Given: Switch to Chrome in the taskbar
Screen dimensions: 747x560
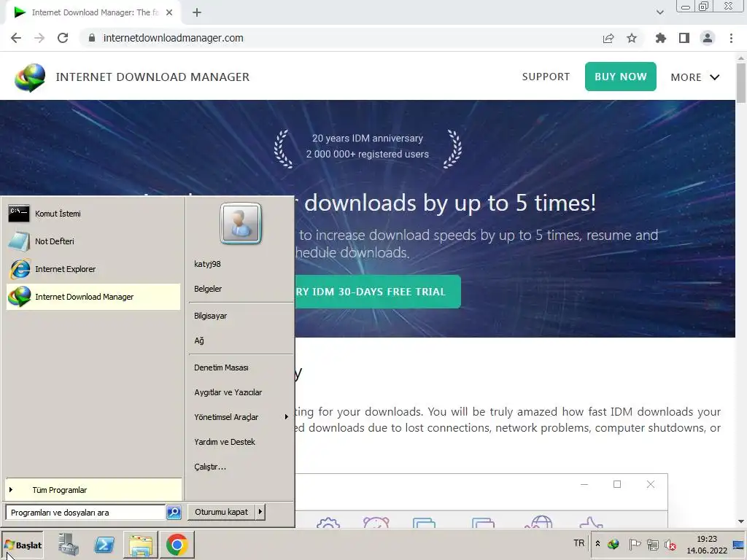Looking at the screenshot, I should click(177, 545).
